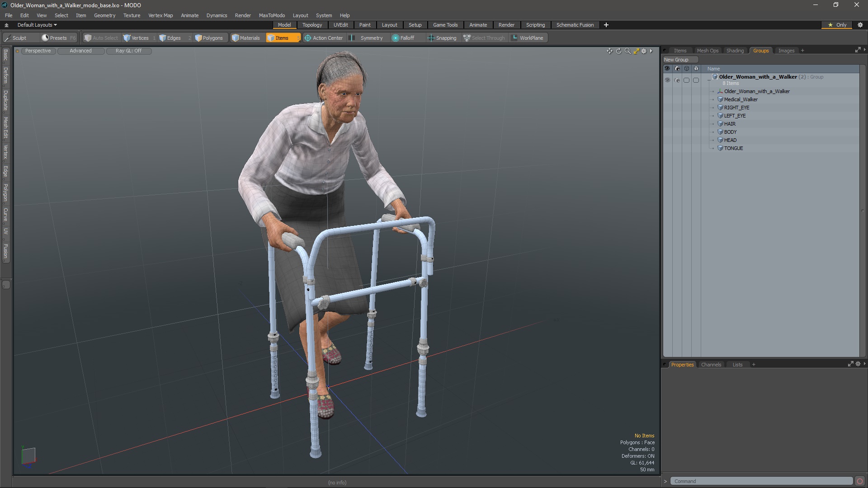
Task: Switch to the Shading panel tab
Action: click(x=735, y=51)
